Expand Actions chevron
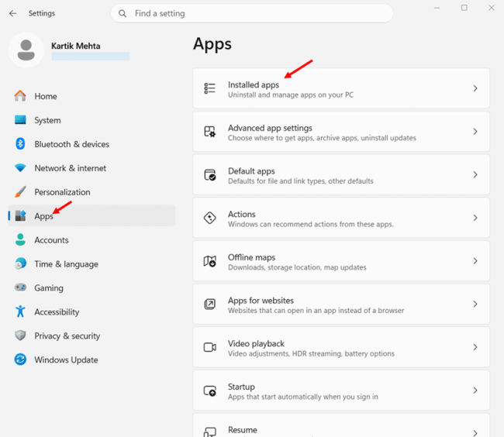Image resolution: width=504 pixels, height=437 pixels. [x=475, y=218]
